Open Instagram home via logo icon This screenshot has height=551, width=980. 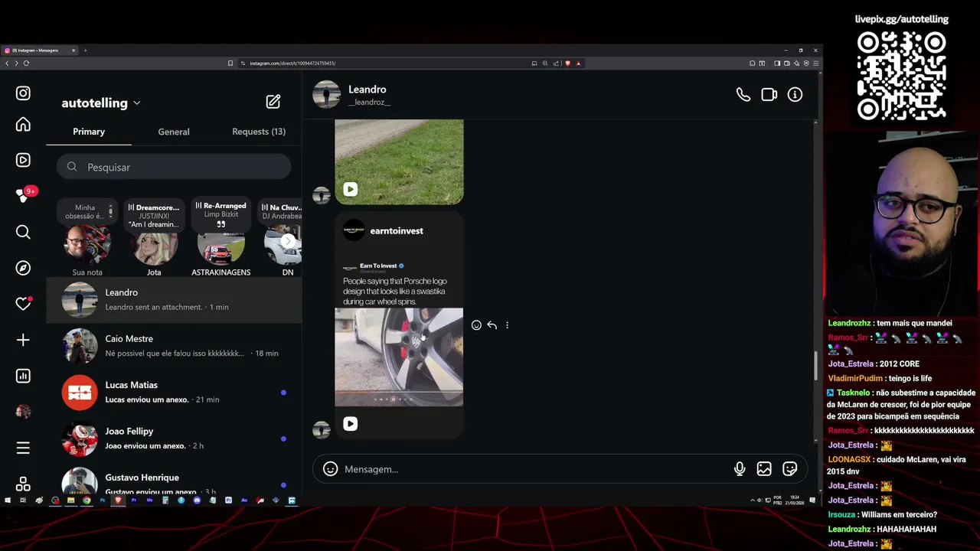tap(23, 93)
